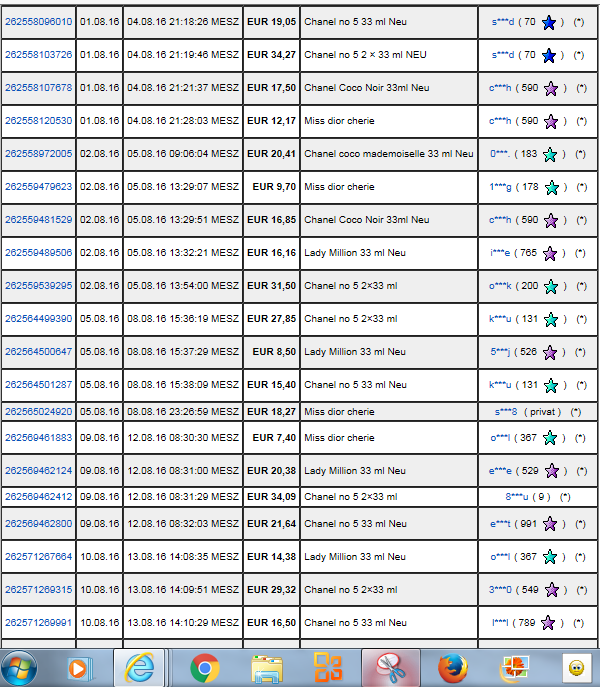Viewport: 600px width, 687px height.
Task: Open item number 262571269991
Action: 39,623
